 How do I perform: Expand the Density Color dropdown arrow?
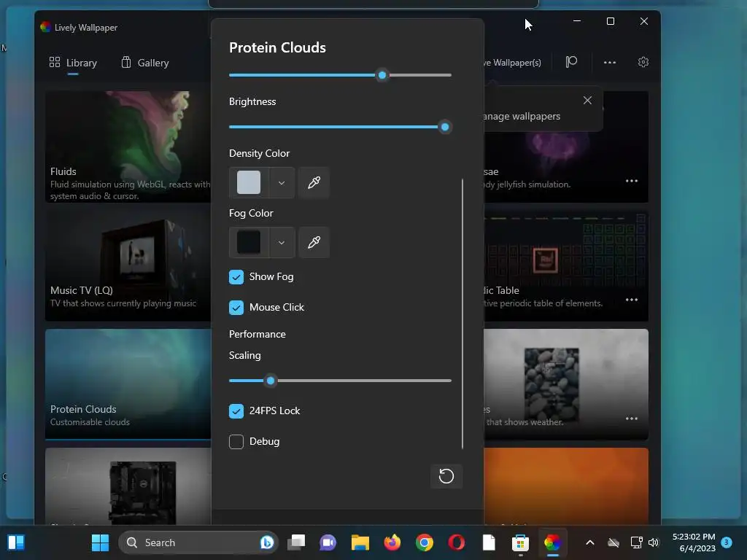point(282,183)
